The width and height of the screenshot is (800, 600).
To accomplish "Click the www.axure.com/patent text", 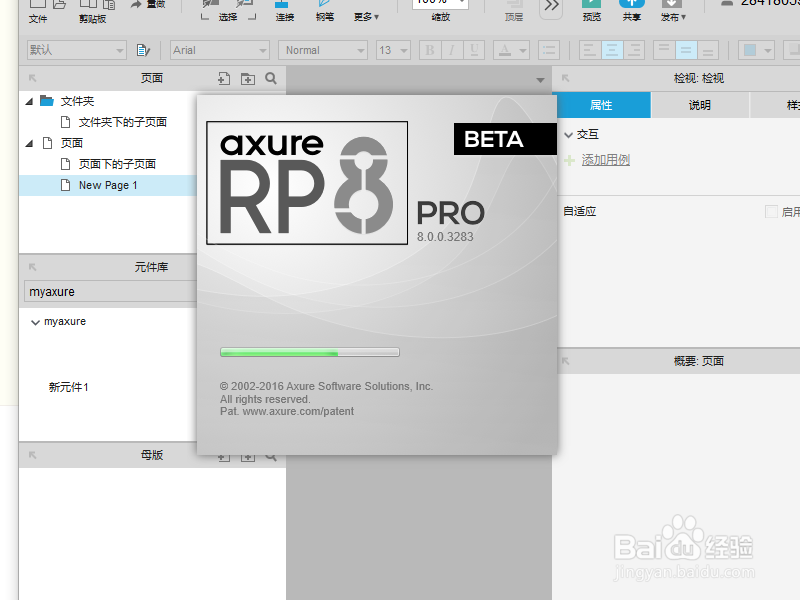I will click(298, 411).
